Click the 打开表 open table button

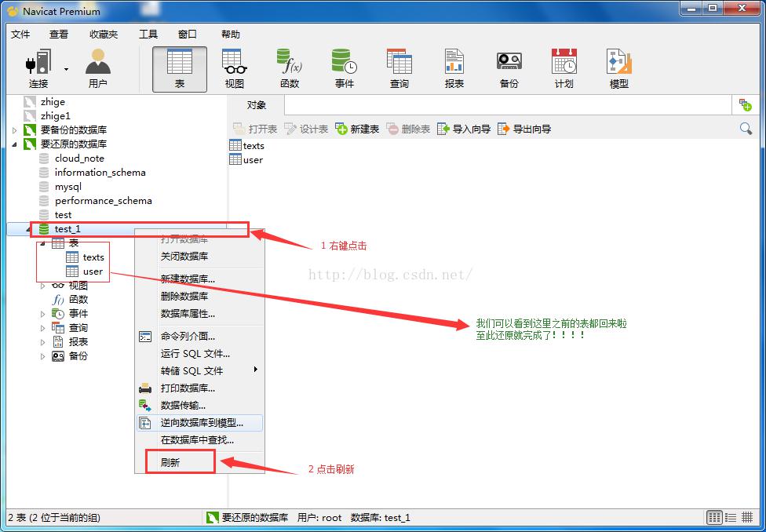click(x=255, y=129)
